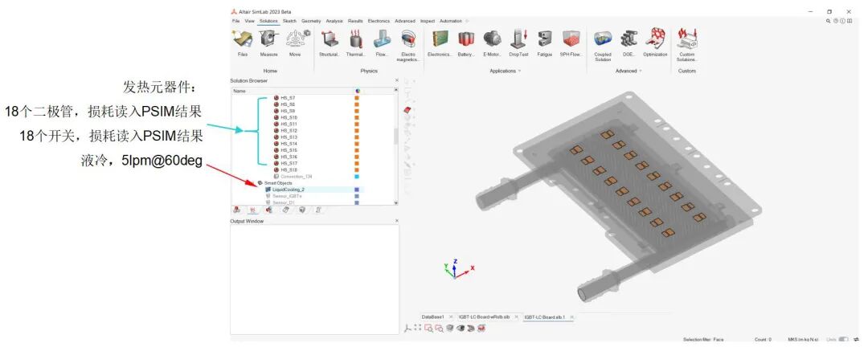Expand the Advanced group dropdown arrow
Screen dimensions: 868x347
click(641, 71)
